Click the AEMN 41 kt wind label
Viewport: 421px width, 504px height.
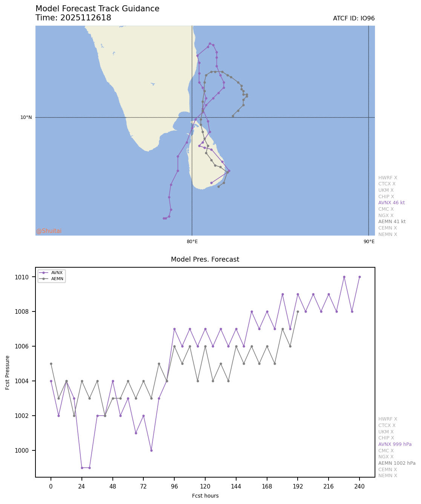point(392,222)
